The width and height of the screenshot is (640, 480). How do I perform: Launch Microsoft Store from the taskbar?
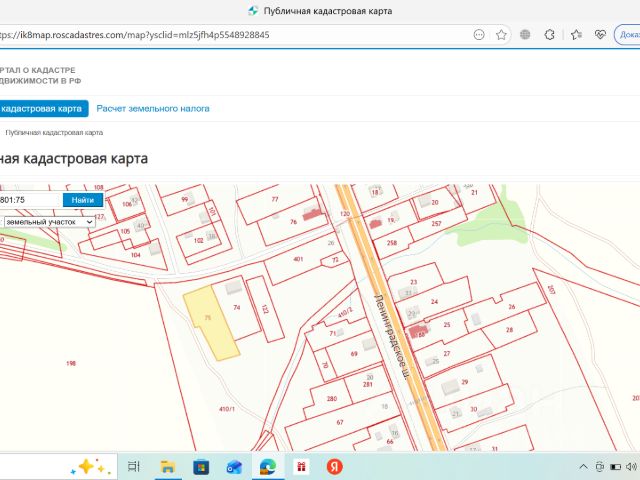(201, 467)
